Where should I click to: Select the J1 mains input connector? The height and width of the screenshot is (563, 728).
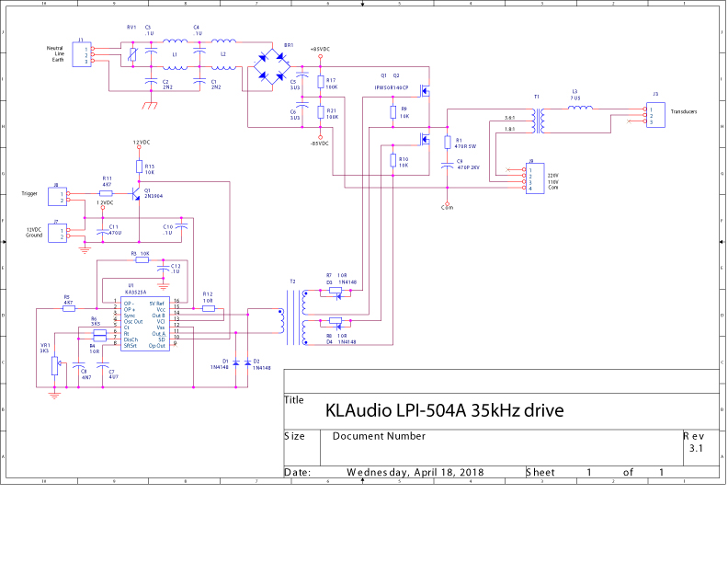click(81, 54)
